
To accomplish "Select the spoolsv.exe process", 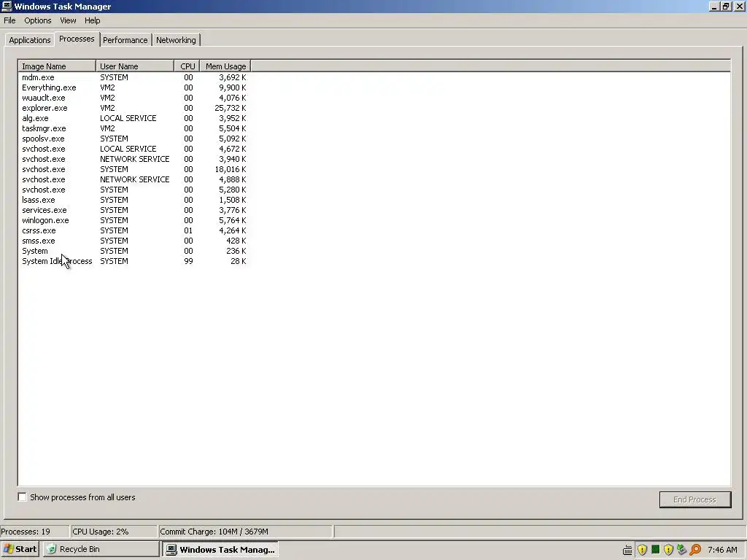I will [x=134, y=139].
